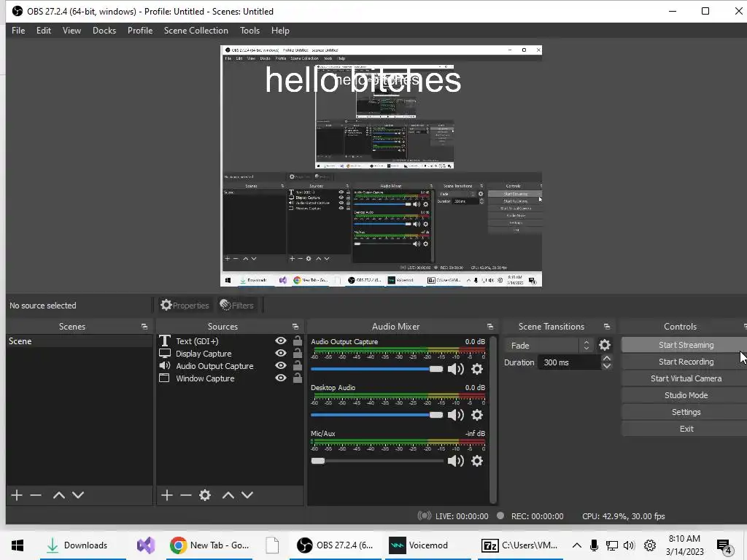Open the Edit menu
This screenshot has width=747, height=560.
pos(43,31)
